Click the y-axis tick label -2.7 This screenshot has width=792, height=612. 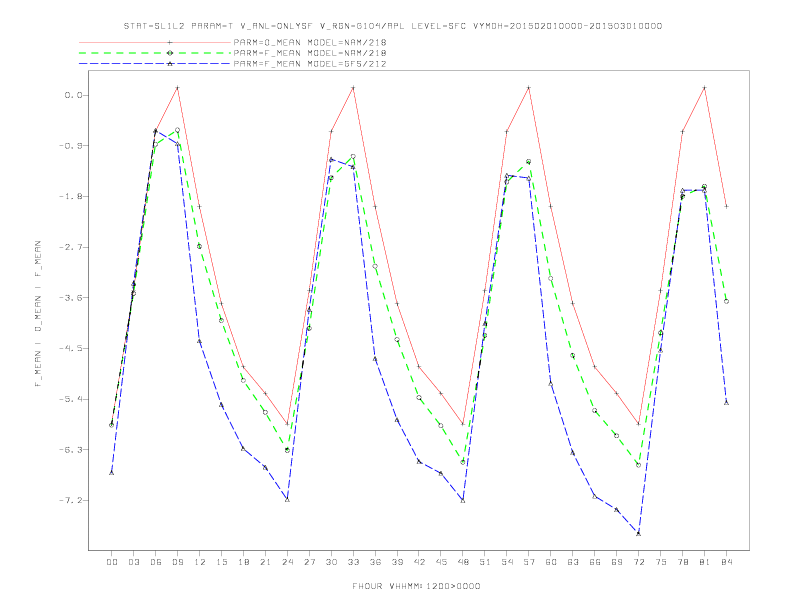(70, 247)
